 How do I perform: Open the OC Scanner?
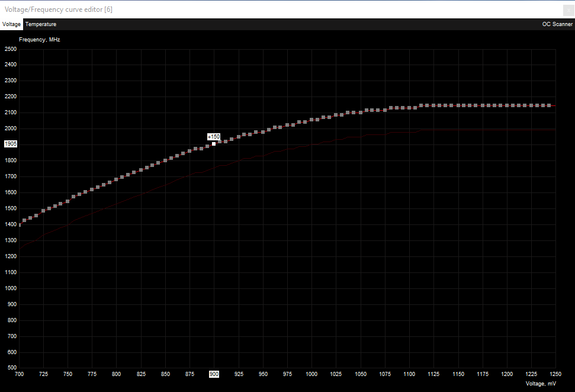[557, 24]
